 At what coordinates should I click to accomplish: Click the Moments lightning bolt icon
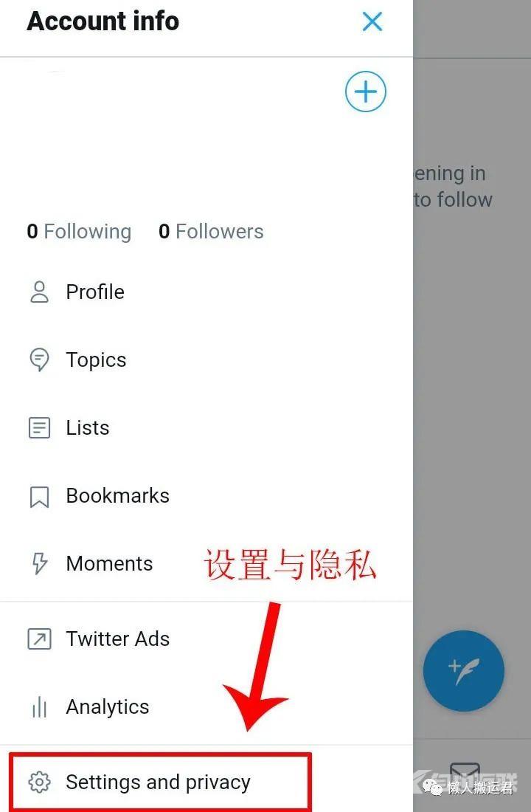[39, 563]
